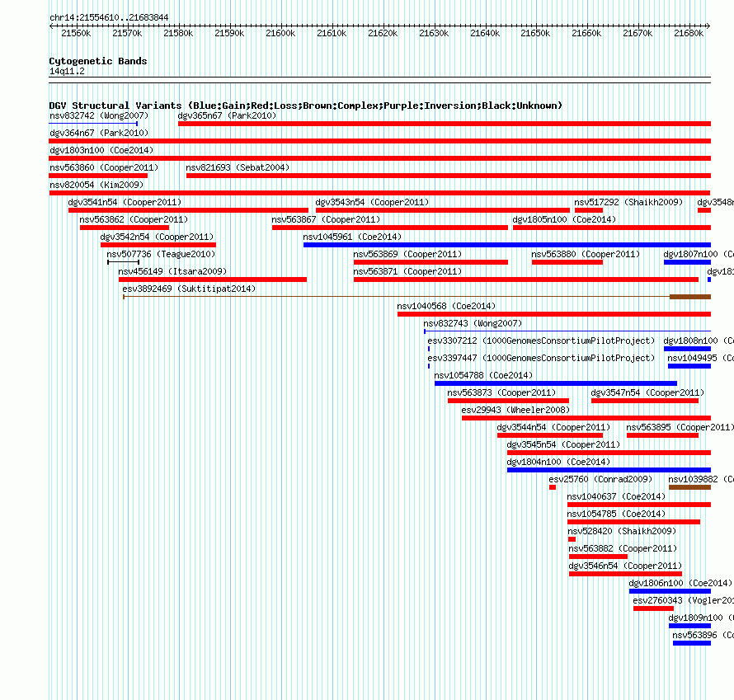Image resolution: width=734 pixels, height=700 pixels.
Task: Click nsv563869 (Cooper2011) label
Action: (407, 254)
